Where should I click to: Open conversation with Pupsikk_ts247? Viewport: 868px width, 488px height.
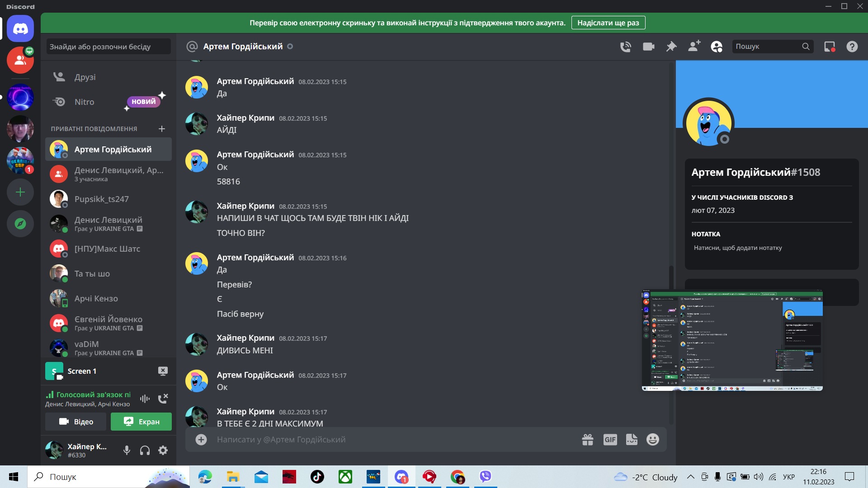108,199
